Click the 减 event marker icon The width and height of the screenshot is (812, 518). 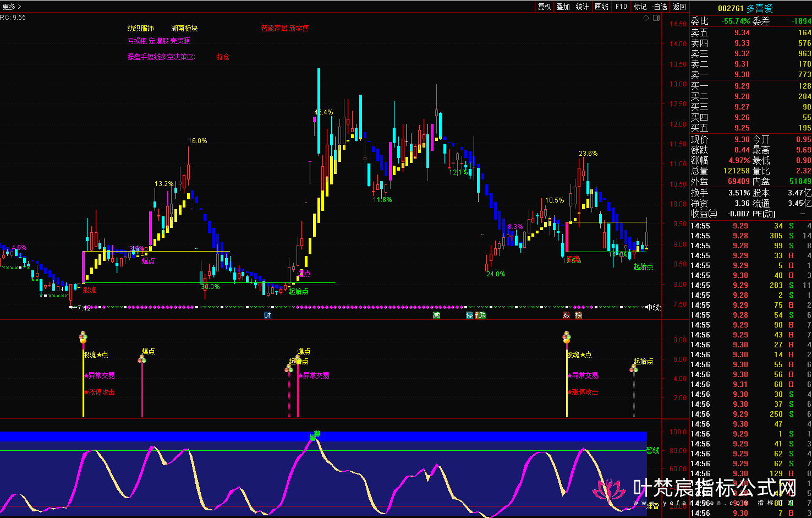(x=436, y=315)
